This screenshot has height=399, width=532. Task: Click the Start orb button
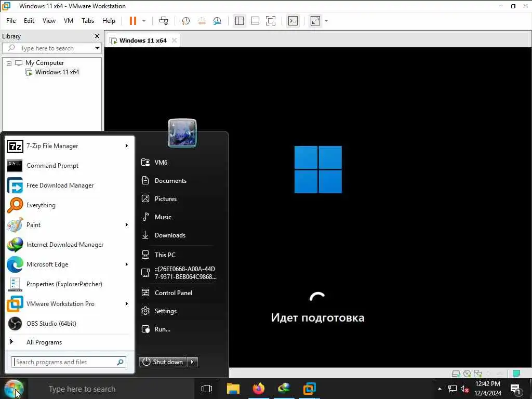pyautogui.click(x=14, y=389)
